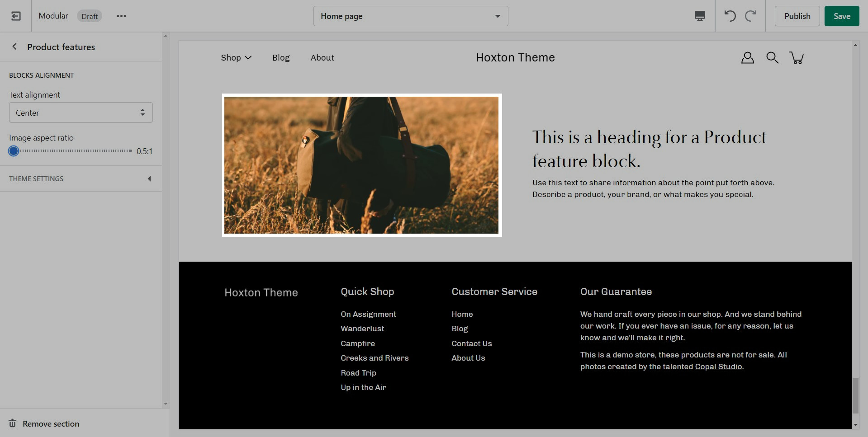Open the Blog navigation item
868x437 pixels.
(x=280, y=58)
